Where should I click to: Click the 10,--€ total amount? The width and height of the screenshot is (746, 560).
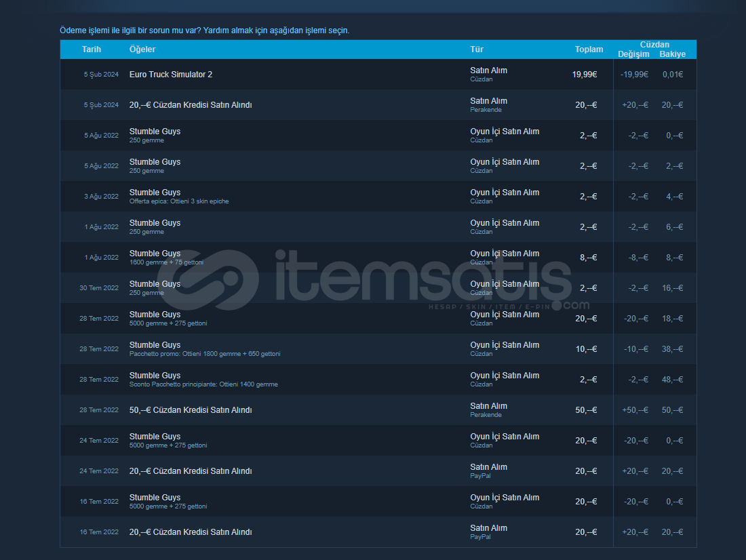(x=586, y=348)
